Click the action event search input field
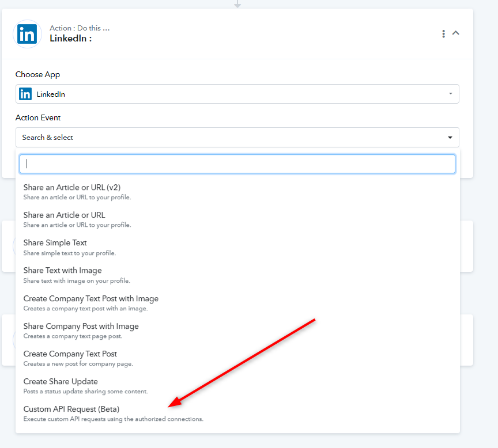 [x=237, y=164]
